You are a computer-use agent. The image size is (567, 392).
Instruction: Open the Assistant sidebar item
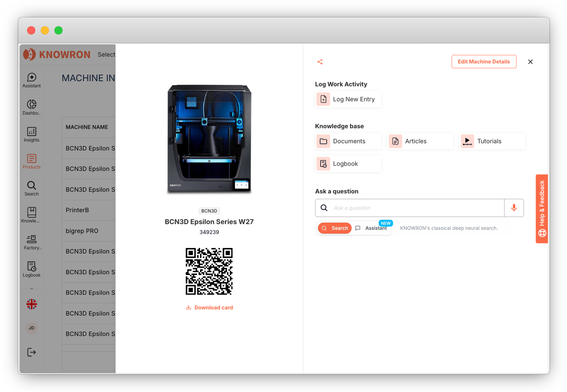(x=31, y=80)
